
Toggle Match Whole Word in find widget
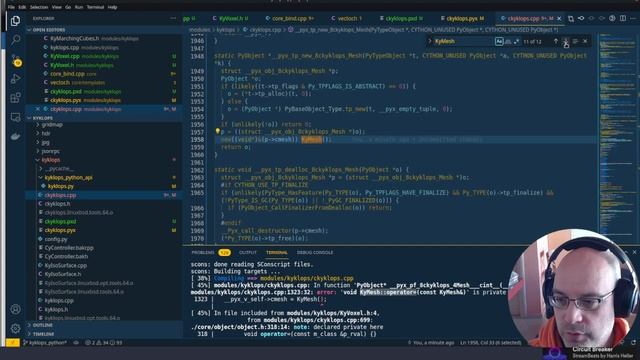pyautogui.click(x=508, y=41)
